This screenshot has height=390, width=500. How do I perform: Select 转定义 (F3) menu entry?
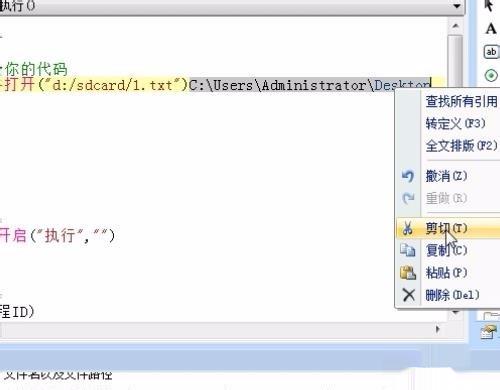[x=455, y=124]
